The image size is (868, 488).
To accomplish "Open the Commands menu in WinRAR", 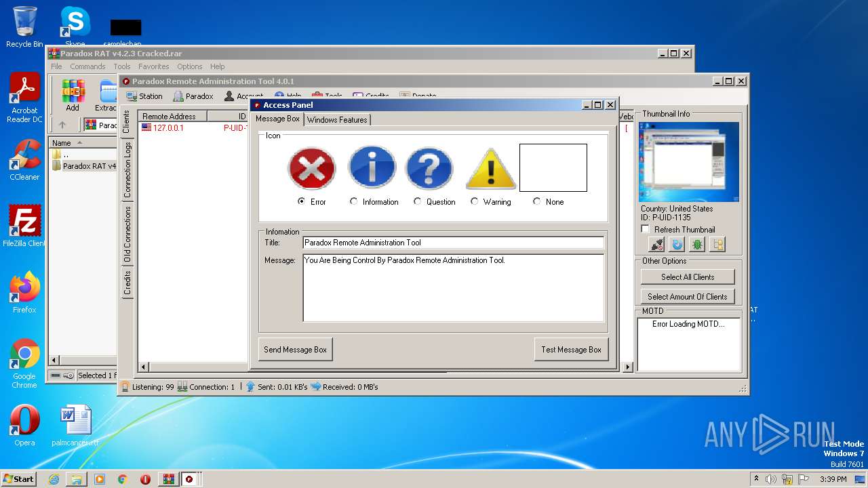I will coord(87,66).
